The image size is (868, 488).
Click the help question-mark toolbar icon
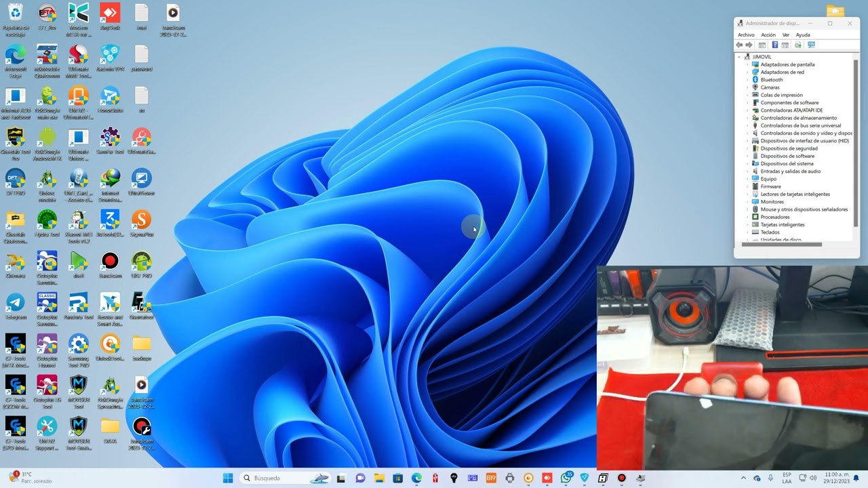pyautogui.click(x=774, y=45)
